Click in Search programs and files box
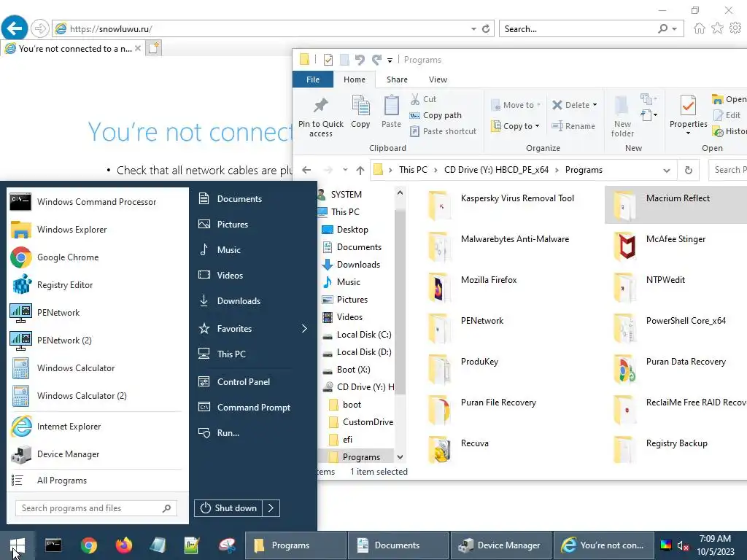 click(96, 508)
